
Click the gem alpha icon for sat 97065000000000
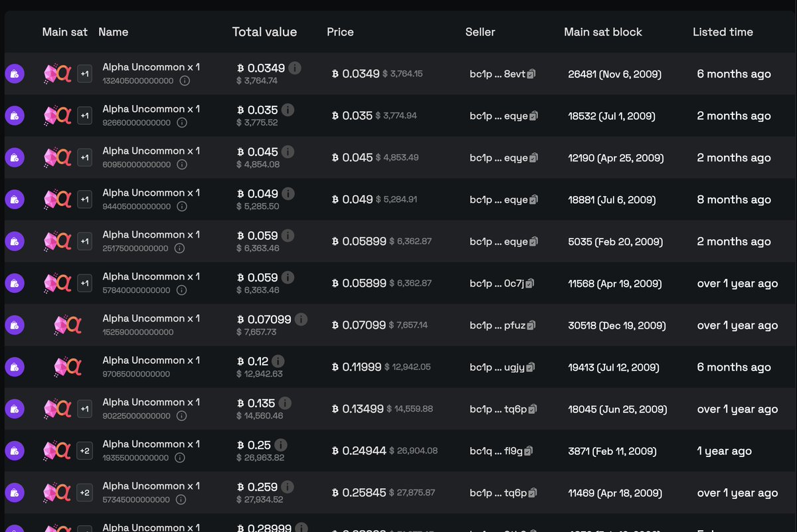click(x=68, y=367)
